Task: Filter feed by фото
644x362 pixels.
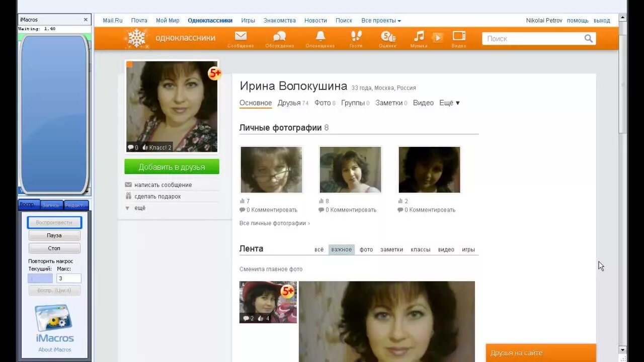Action: pos(366,249)
